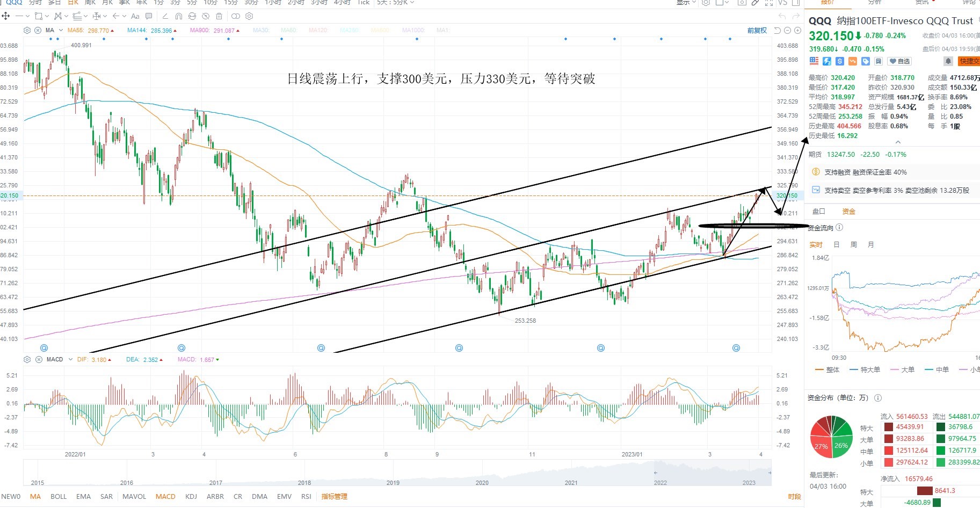Click the 2020 mark on timeline navigator
The image size is (980, 508).
(482, 483)
